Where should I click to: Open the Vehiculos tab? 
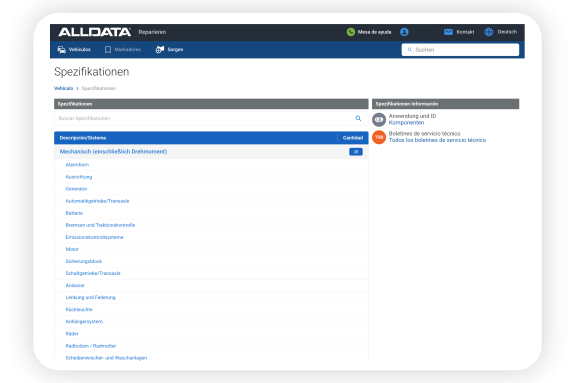[74, 50]
